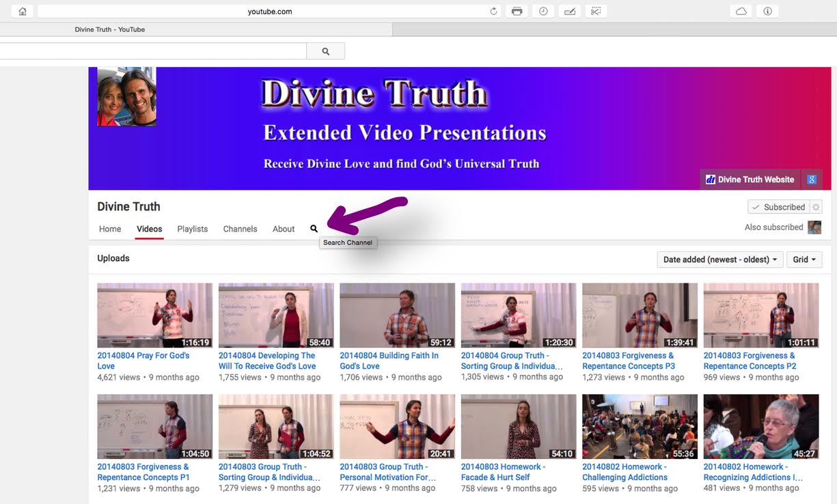Switch to the Playlists tab
Viewport: 837px width, 504px height.
click(192, 229)
